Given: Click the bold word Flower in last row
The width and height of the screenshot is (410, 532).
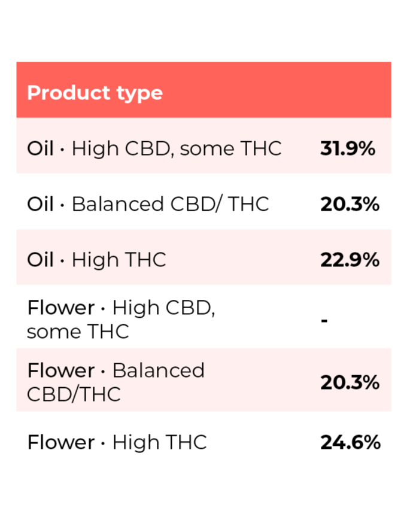Looking at the screenshot, I should coord(61,442).
